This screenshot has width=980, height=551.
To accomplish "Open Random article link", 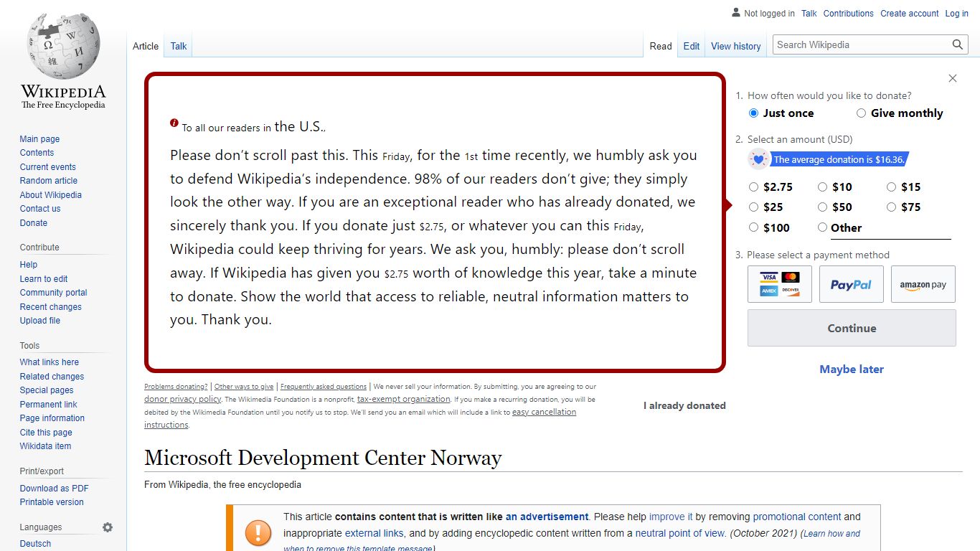I will click(x=48, y=181).
